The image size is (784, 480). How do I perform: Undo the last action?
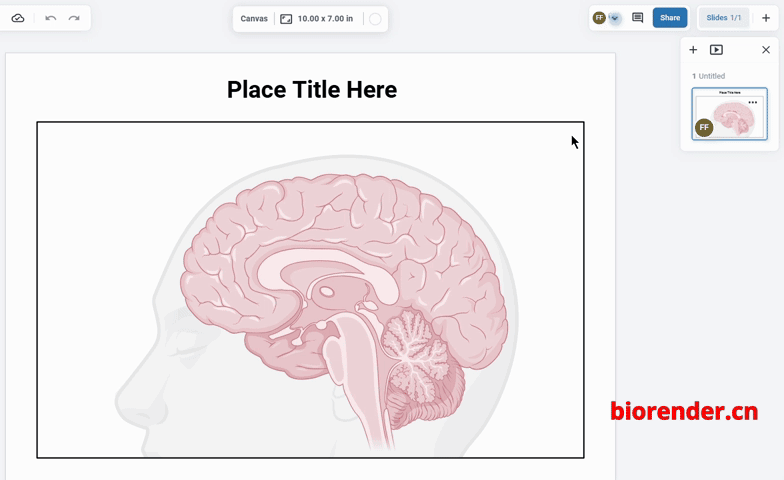[51, 18]
